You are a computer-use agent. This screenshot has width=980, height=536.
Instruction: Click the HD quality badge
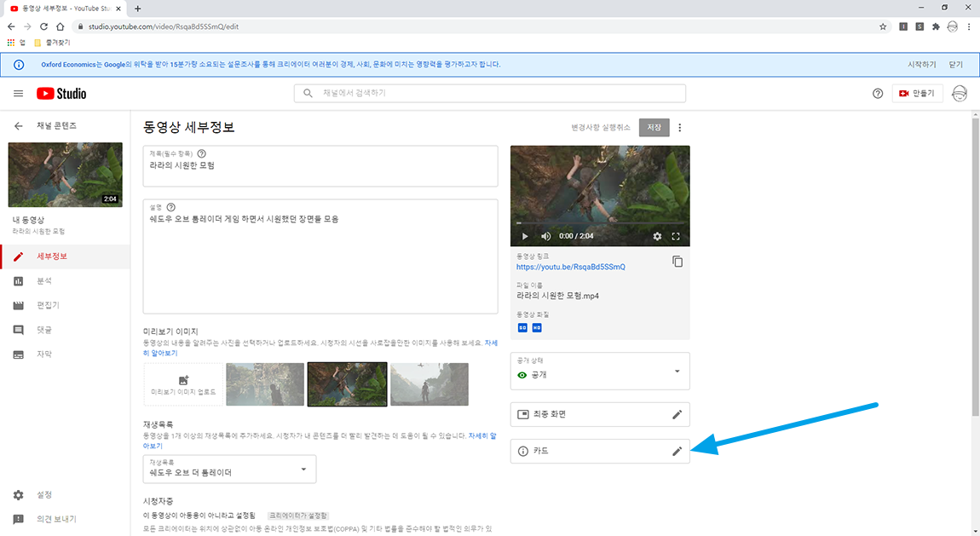click(537, 327)
